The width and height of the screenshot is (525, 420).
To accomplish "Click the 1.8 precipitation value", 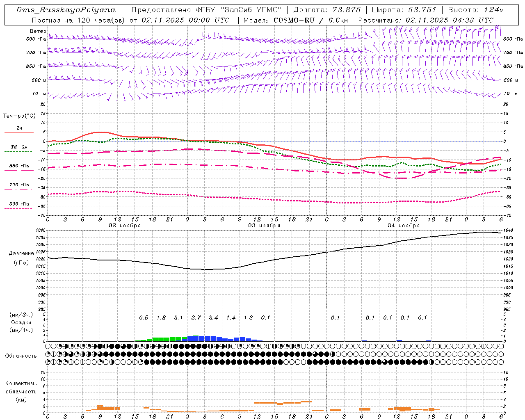I will coord(161,317).
